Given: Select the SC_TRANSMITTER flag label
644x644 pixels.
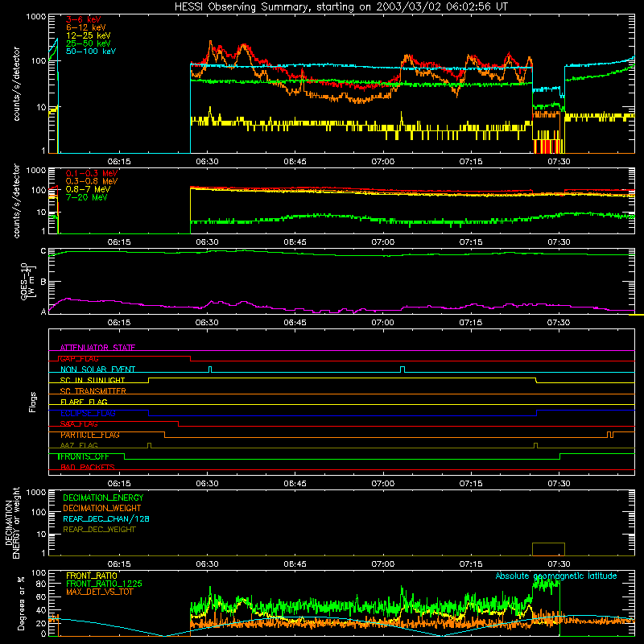Looking at the screenshot, I should [x=93, y=391].
